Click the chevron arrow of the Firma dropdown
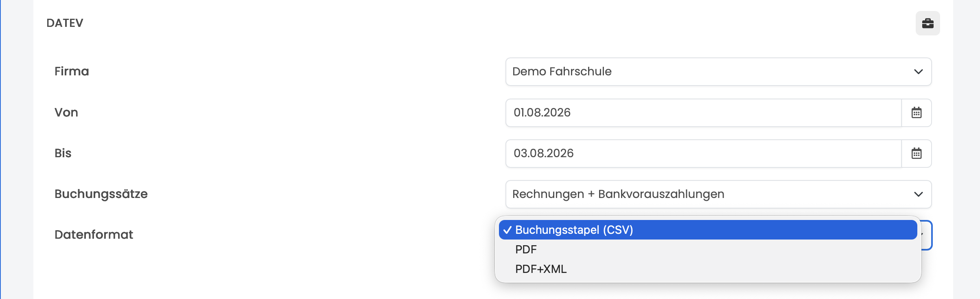 (x=919, y=72)
